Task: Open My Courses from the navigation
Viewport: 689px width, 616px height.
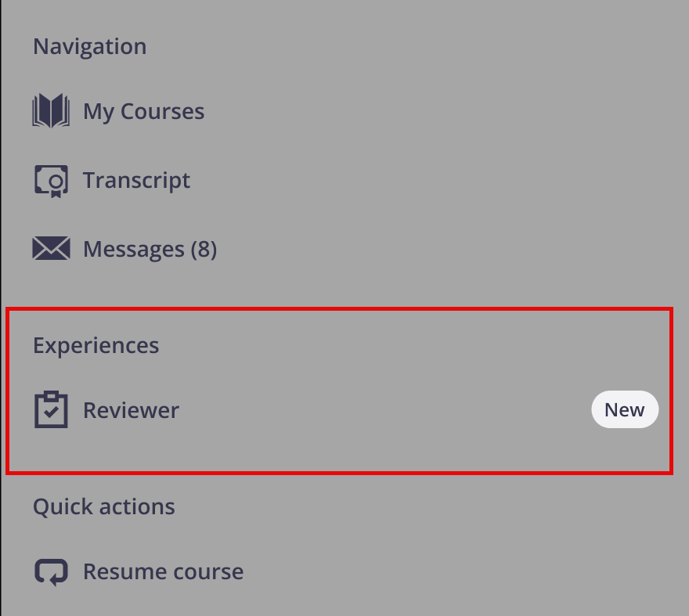Action: [x=143, y=112]
